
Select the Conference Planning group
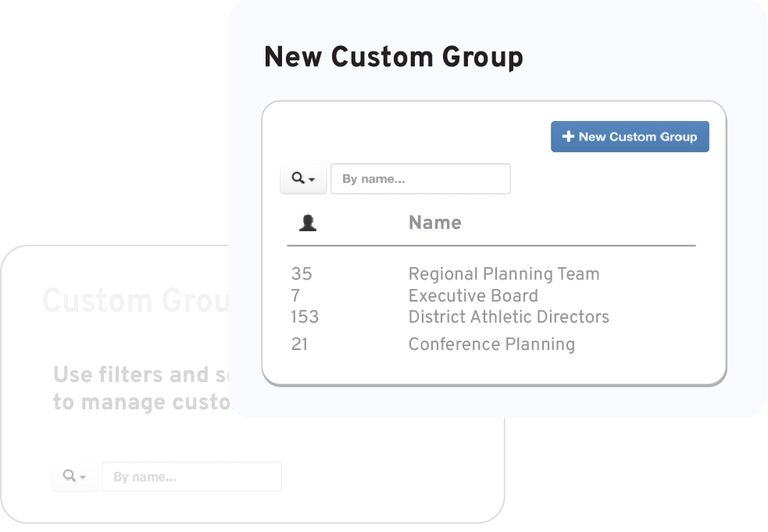pos(491,344)
